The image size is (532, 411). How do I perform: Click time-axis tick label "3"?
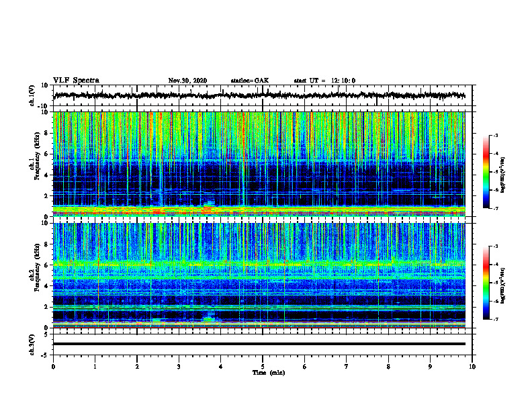179,367
